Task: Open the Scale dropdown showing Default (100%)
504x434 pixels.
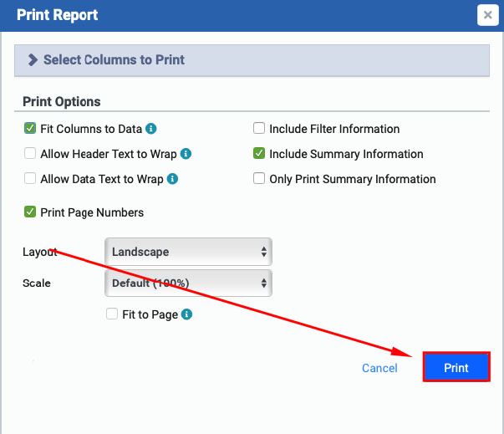Action: click(188, 283)
